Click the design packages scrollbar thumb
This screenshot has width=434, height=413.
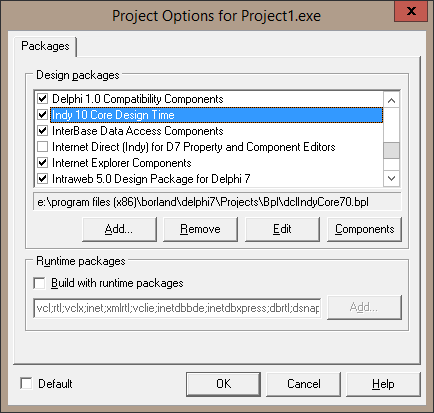click(392, 151)
